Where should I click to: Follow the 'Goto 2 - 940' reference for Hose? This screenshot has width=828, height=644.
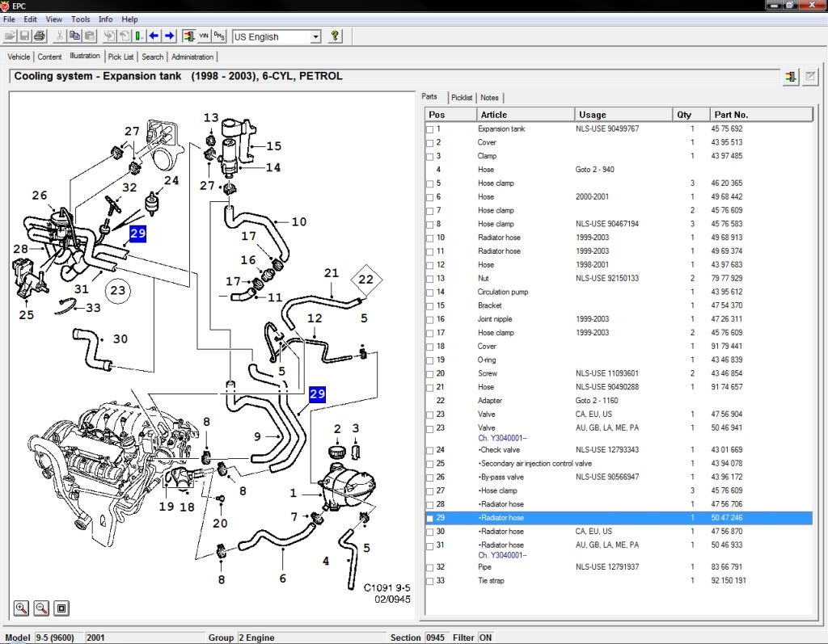[594, 170]
